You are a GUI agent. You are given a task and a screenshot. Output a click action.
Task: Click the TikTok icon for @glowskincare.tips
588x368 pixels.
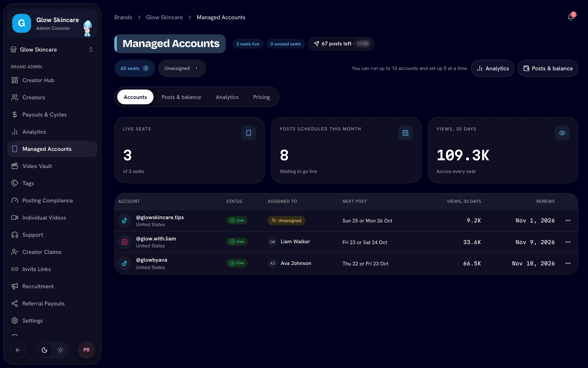125,221
